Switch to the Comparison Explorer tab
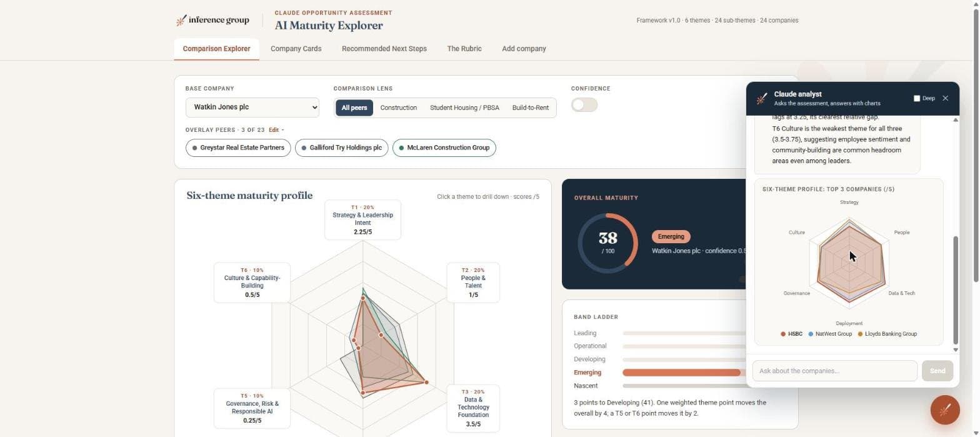The height and width of the screenshot is (437, 980). [x=216, y=49]
